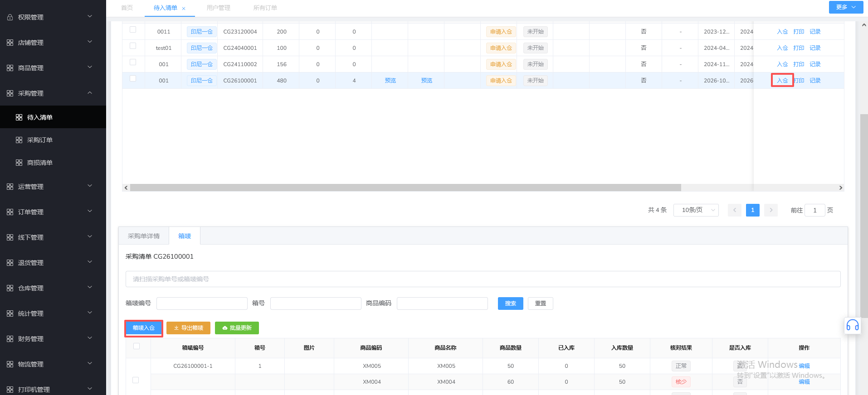Close the 待入清单 tab with X
The width and height of the screenshot is (868, 395).
(x=184, y=9)
